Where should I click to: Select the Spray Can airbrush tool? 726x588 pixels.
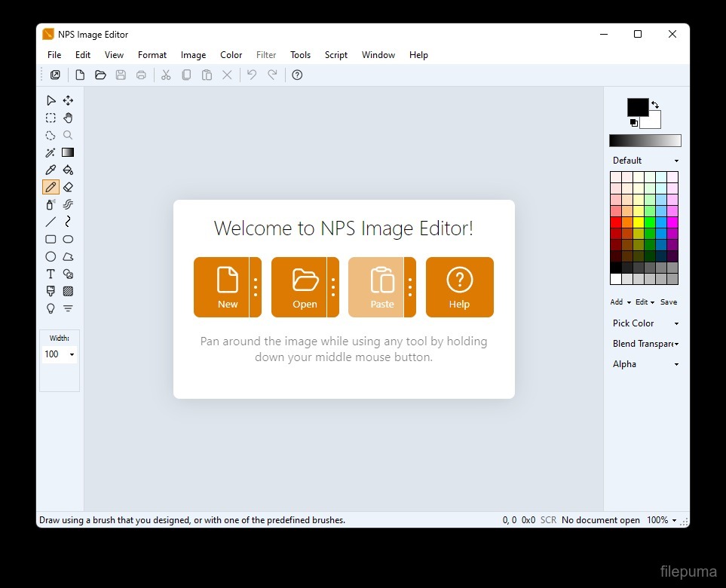51,204
